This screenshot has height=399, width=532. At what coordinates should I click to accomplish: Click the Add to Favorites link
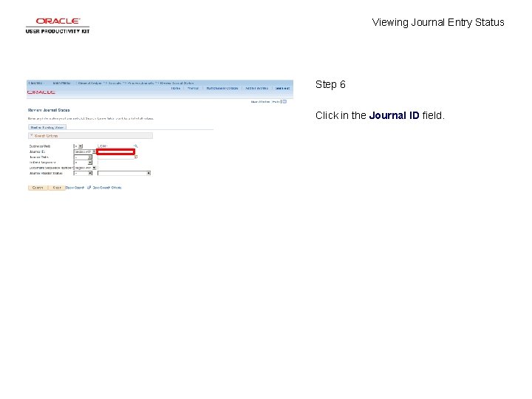(257, 88)
